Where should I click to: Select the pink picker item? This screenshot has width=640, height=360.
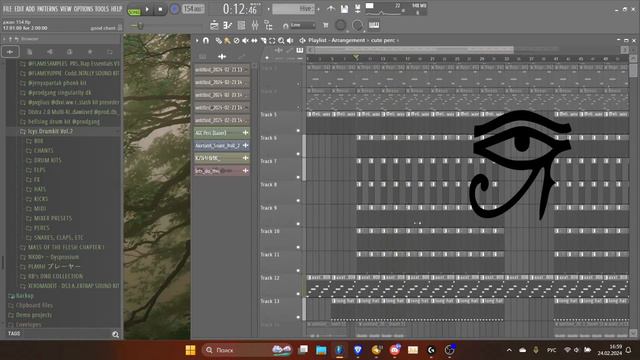coord(222,171)
